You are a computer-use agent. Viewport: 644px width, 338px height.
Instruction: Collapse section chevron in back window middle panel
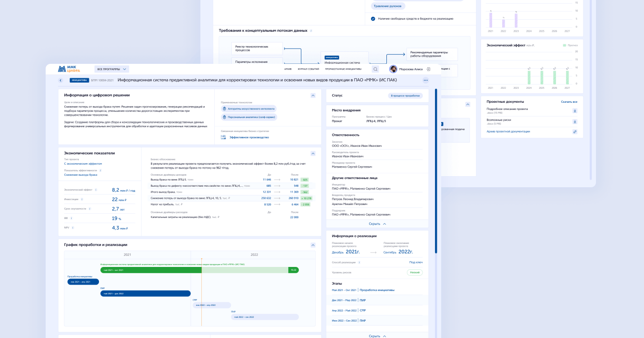point(468,105)
